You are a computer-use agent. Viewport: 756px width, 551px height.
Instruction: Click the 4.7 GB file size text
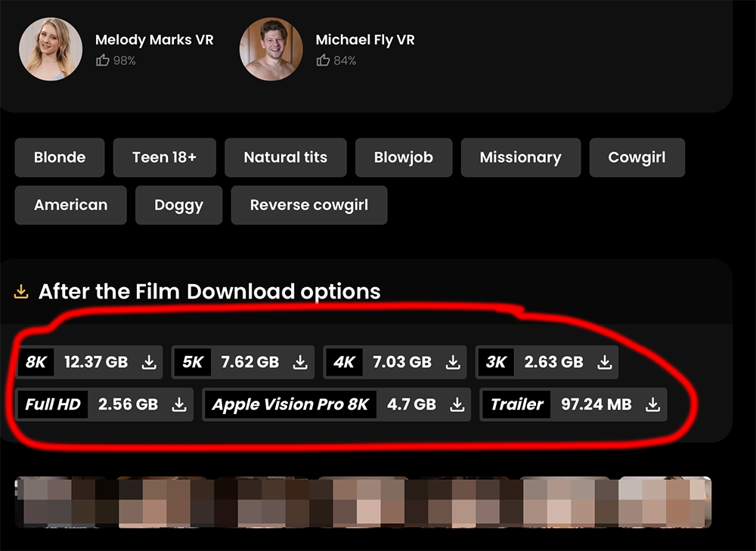[412, 404]
